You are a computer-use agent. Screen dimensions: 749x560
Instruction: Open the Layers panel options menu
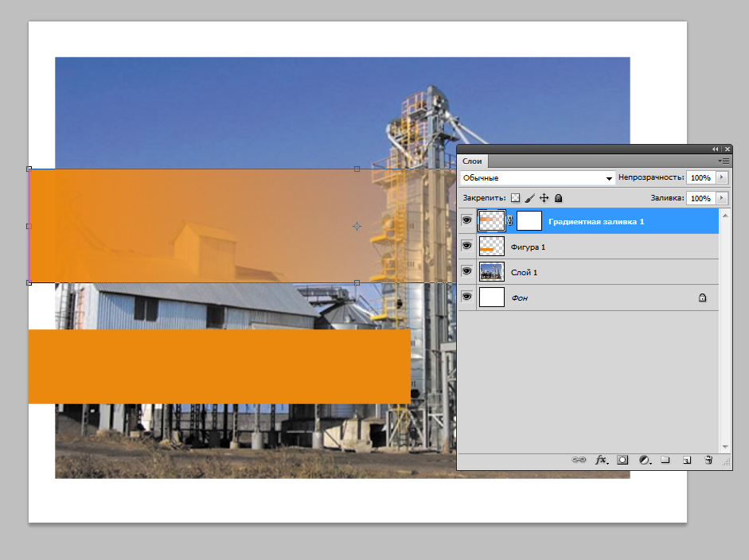tap(724, 161)
